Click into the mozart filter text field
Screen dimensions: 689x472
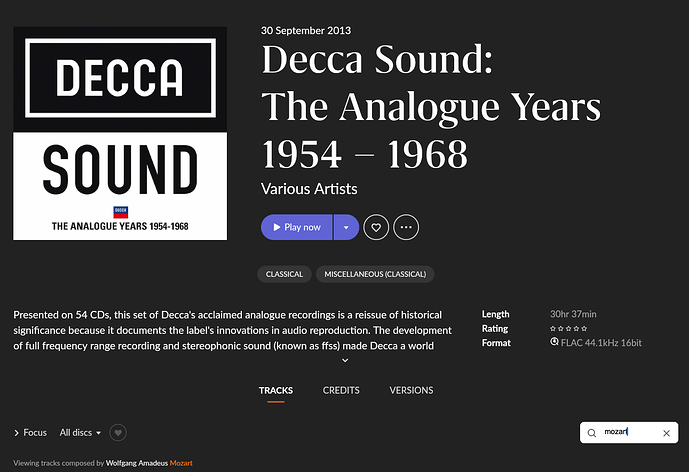pyautogui.click(x=629, y=432)
